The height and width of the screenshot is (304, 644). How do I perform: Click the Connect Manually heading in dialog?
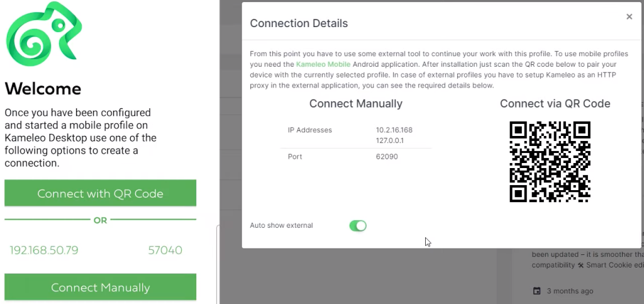click(x=356, y=103)
